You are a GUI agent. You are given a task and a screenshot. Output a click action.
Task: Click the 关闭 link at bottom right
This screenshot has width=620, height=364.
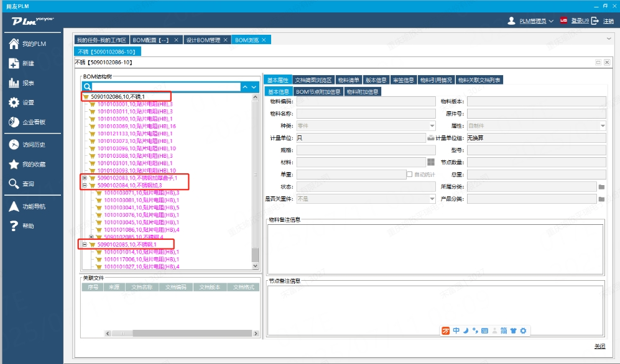pos(600,346)
